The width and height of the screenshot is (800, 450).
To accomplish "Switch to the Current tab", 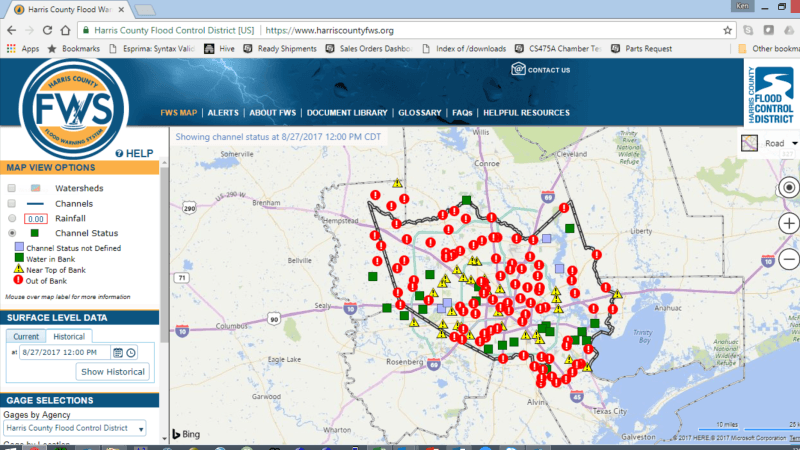I will (26, 336).
